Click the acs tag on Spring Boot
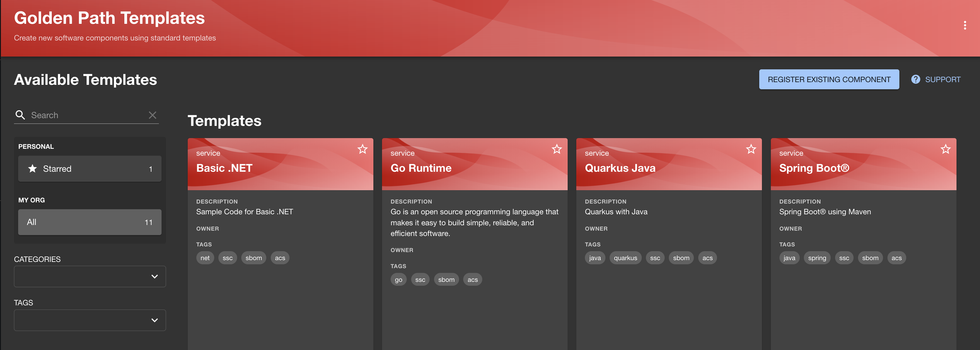 897,258
